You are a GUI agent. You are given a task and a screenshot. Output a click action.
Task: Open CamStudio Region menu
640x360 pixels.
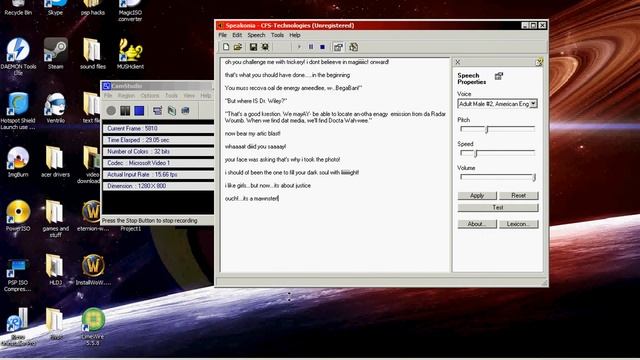(126, 96)
